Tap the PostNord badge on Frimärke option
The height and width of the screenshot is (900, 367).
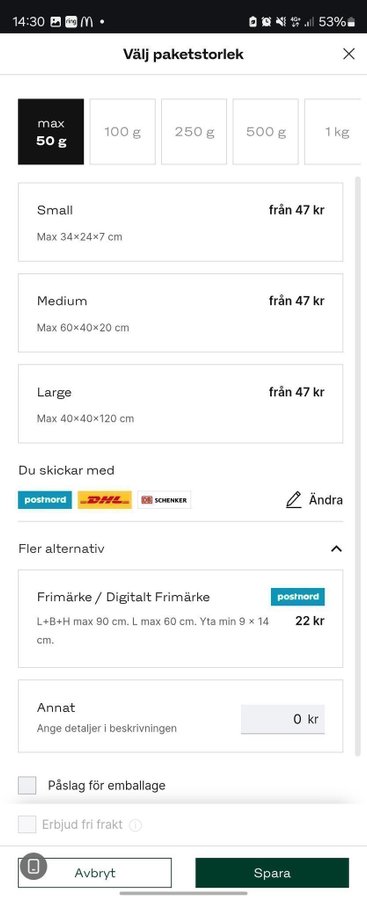coord(298,597)
